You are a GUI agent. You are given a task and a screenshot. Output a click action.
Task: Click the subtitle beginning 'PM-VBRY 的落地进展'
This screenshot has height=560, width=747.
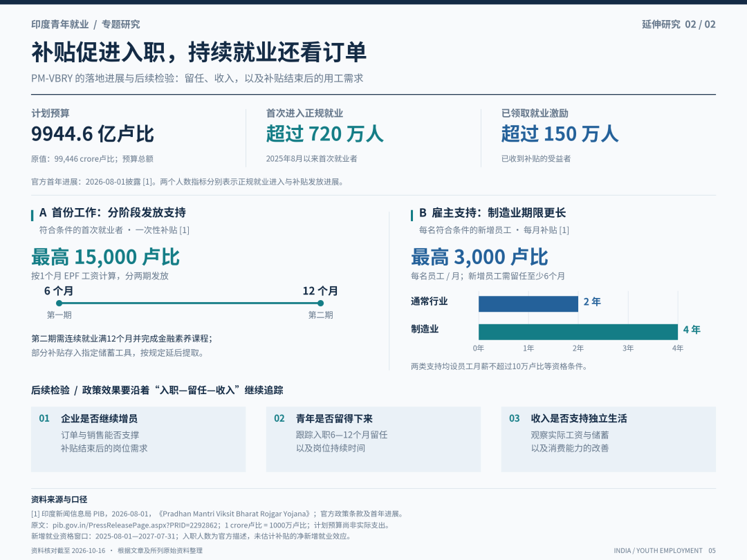coord(197,79)
